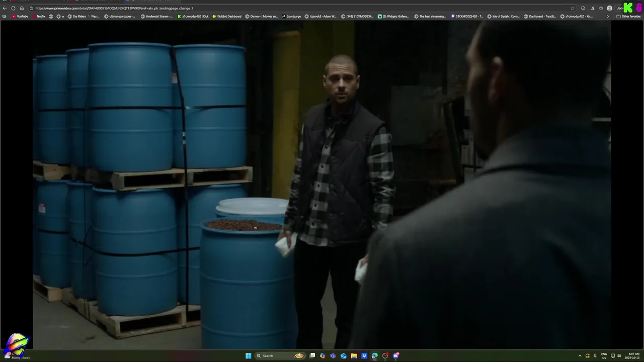Open the (6) Widgets Gallery bookmark

click(x=393, y=16)
